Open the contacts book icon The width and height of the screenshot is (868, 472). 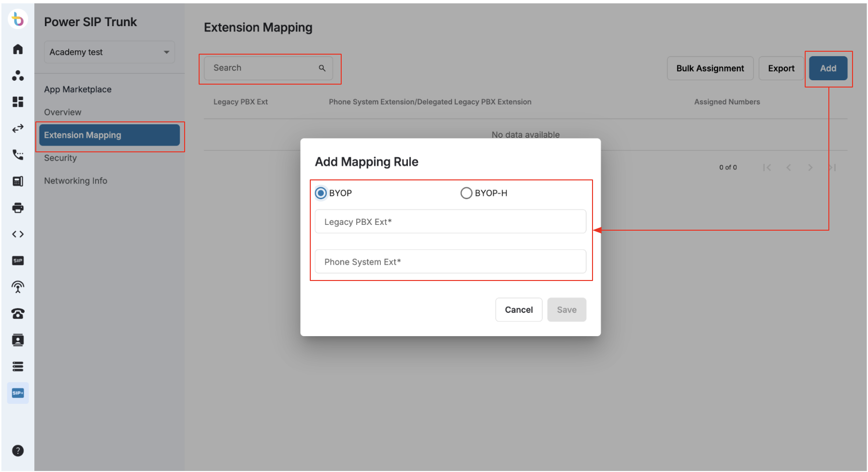(18, 340)
